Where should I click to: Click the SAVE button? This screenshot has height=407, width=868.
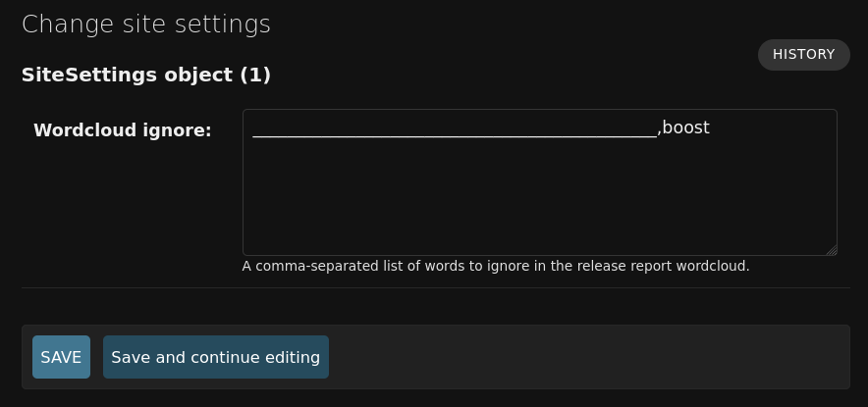click(61, 357)
